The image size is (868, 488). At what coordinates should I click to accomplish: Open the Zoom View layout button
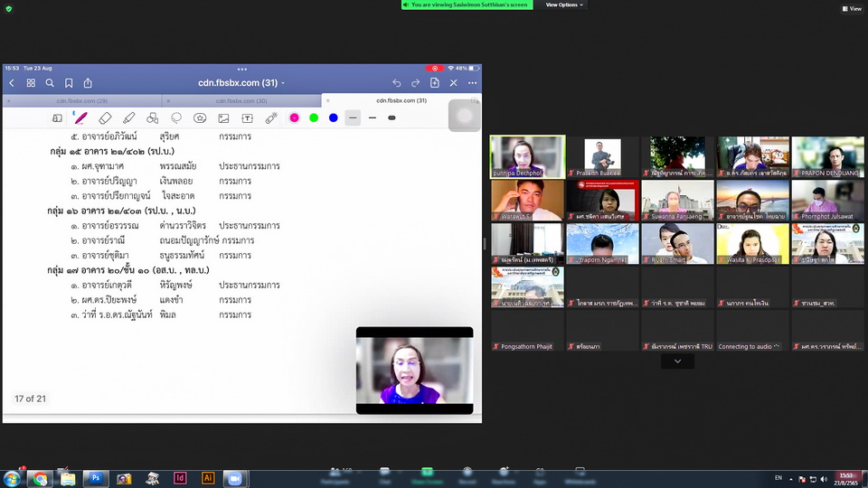tap(852, 8)
